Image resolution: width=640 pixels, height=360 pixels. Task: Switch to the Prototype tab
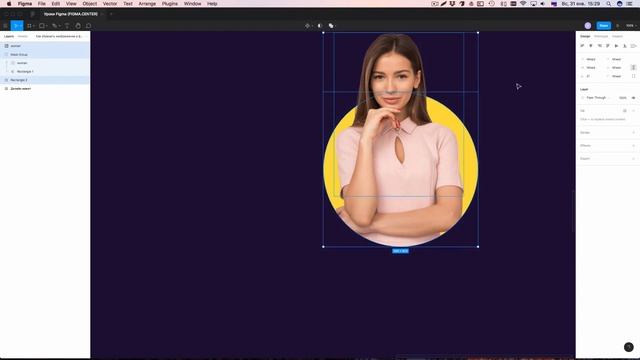[x=601, y=36]
